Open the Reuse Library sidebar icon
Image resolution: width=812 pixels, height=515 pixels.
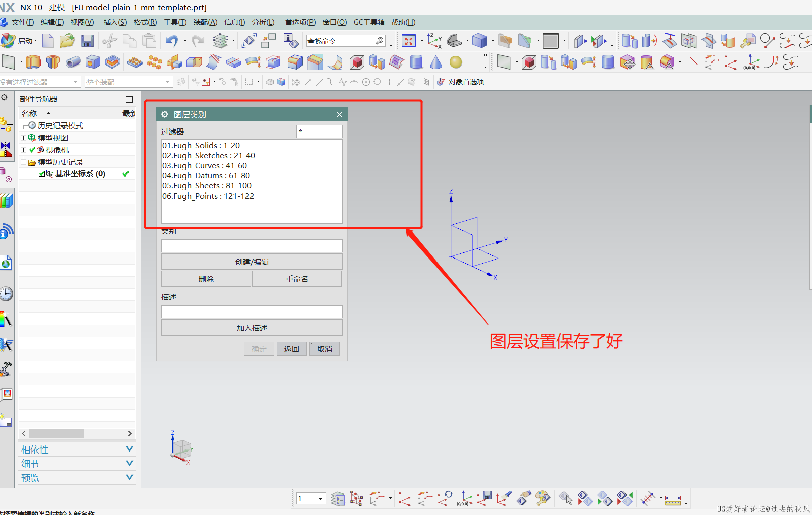(6, 201)
